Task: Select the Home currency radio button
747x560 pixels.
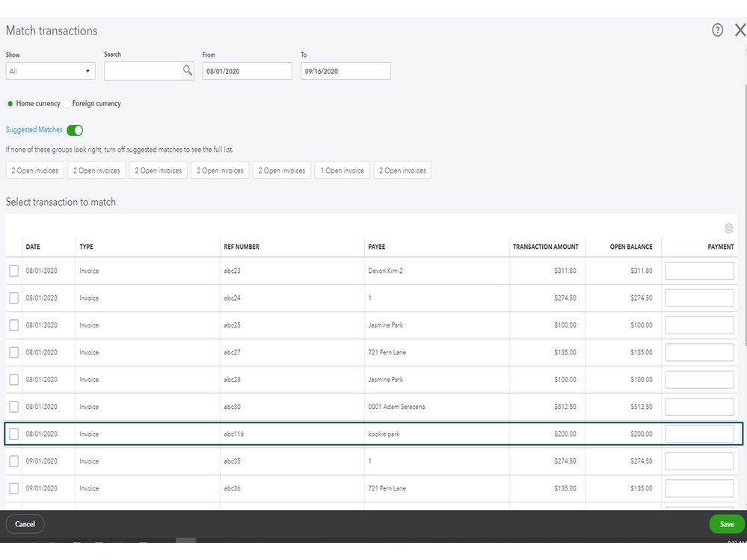Action: point(10,104)
